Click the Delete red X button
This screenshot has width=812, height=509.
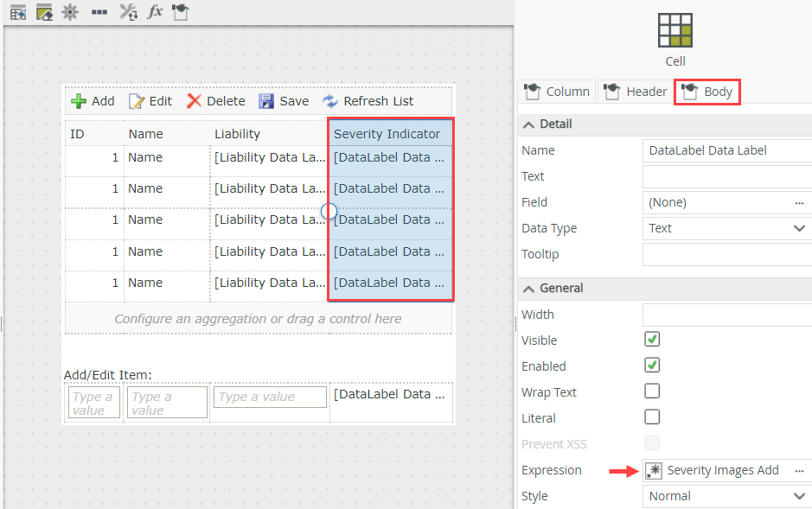tap(216, 101)
